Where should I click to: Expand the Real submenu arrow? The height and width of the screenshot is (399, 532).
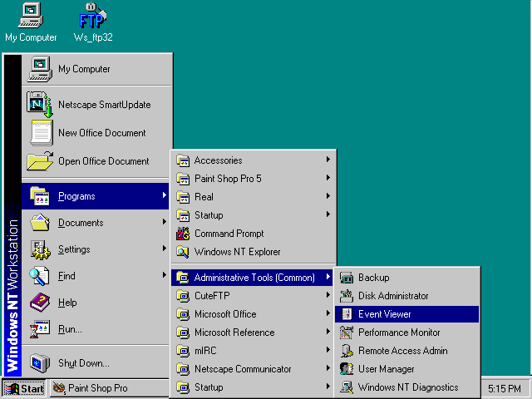[x=328, y=196]
